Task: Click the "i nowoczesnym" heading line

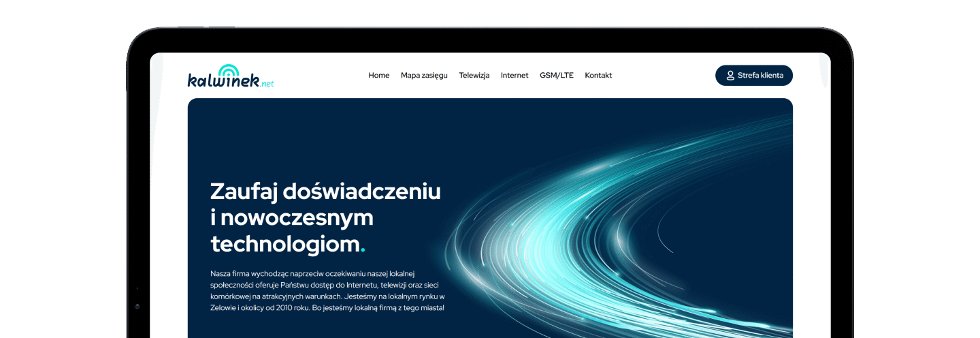Action: 292,217
